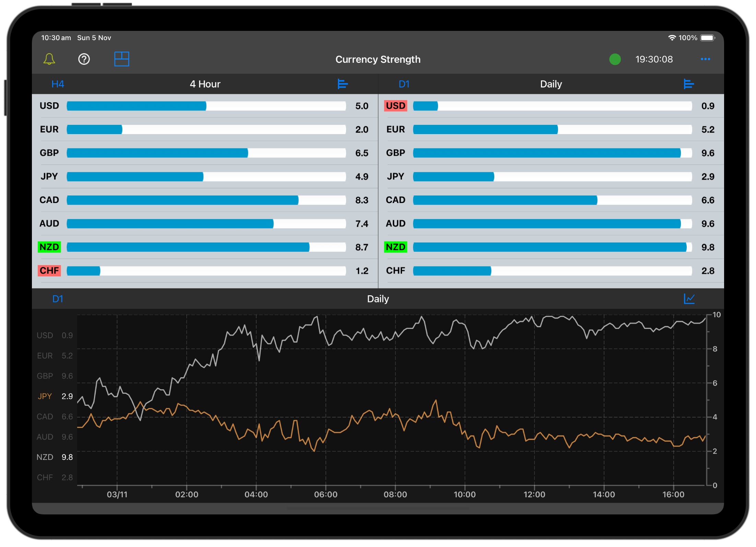Toggle GBP line in chart legend

(55, 376)
